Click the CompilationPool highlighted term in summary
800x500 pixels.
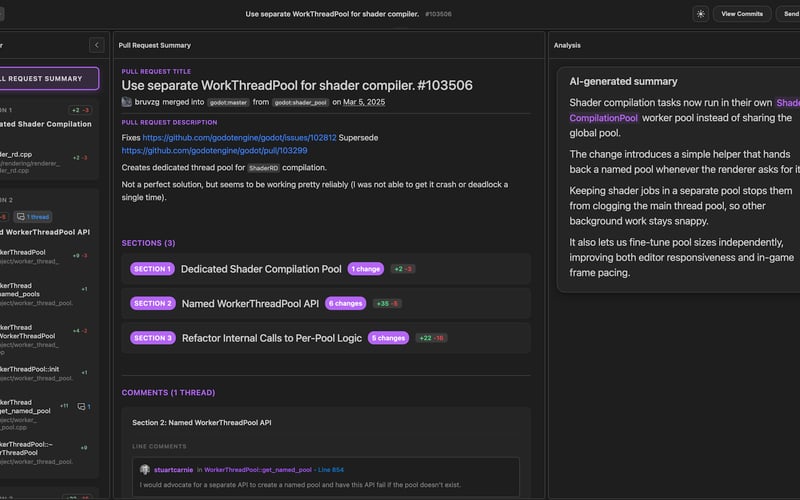(x=604, y=118)
